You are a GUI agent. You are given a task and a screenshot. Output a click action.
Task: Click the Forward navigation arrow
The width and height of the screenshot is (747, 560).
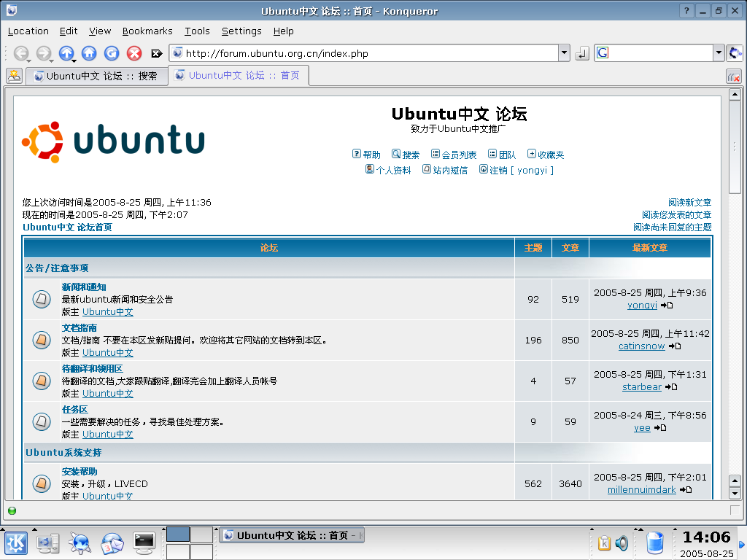43,52
